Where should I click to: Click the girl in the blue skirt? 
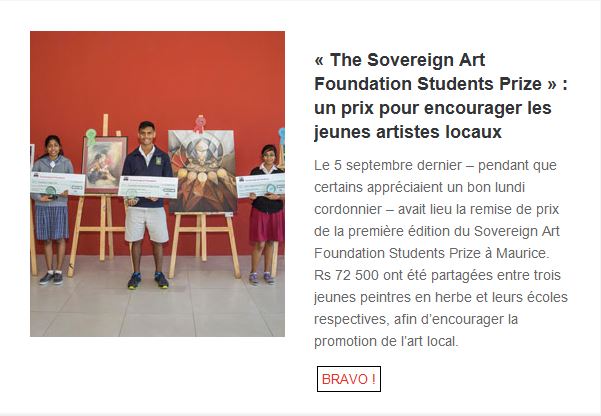[53, 209]
